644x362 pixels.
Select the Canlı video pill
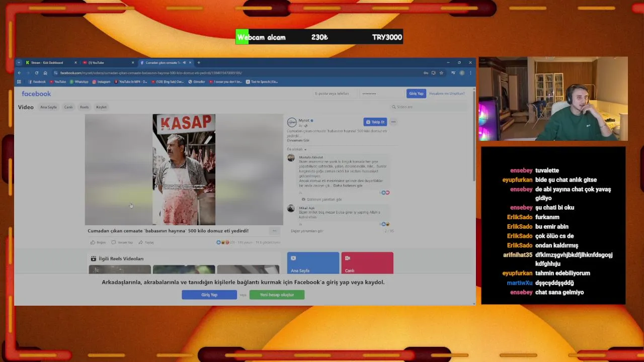click(x=68, y=107)
